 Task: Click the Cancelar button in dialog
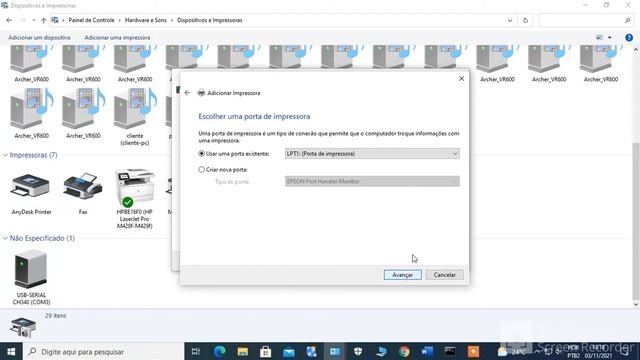pyautogui.click(x=444, y=275)
